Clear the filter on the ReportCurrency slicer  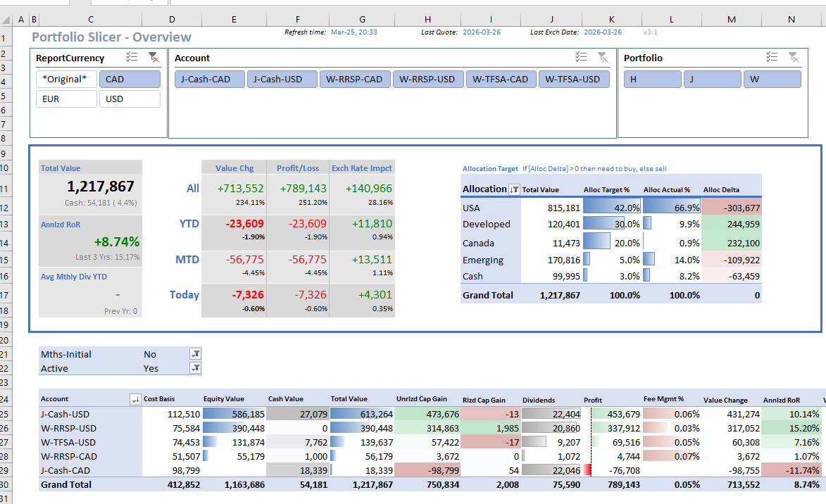click(x=153, y=58)
